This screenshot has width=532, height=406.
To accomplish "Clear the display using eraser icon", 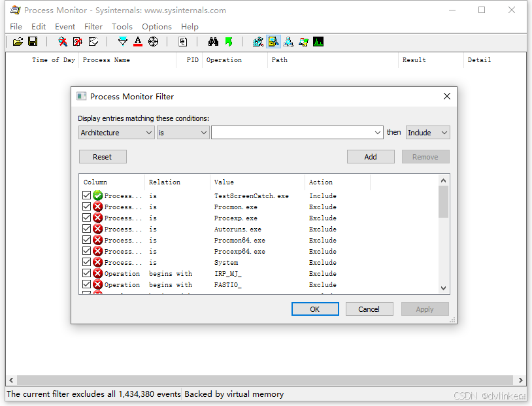I will (93, 42).
